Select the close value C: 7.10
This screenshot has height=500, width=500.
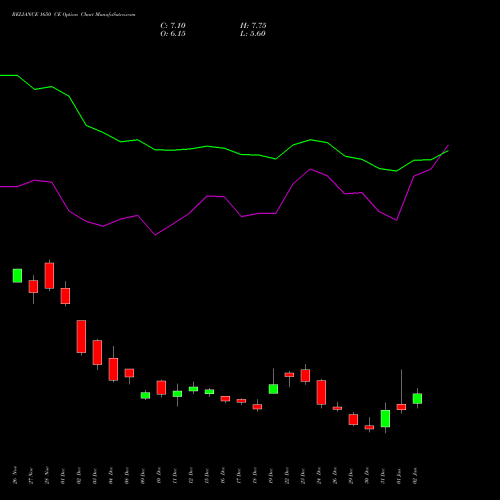173,26
